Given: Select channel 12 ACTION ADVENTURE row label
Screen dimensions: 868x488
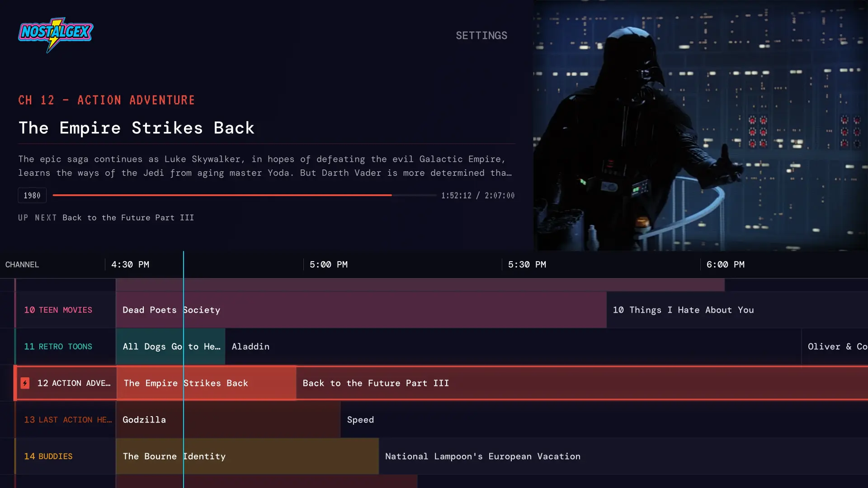Looking at the screenshot, I should [66, 383].
